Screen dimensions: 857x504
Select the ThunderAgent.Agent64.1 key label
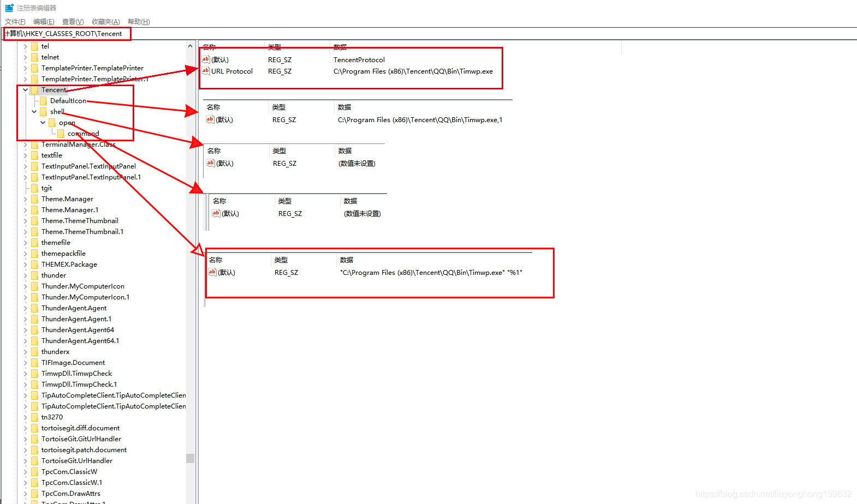[80, 341]
